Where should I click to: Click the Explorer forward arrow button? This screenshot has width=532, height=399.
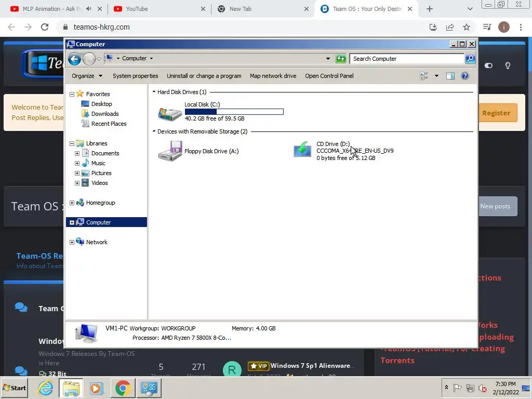coord(89,59)
